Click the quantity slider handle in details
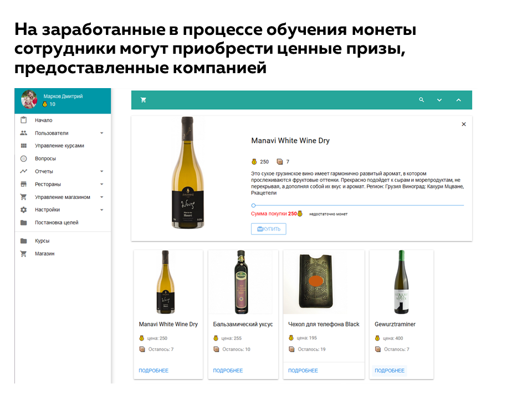 (253, 205)
